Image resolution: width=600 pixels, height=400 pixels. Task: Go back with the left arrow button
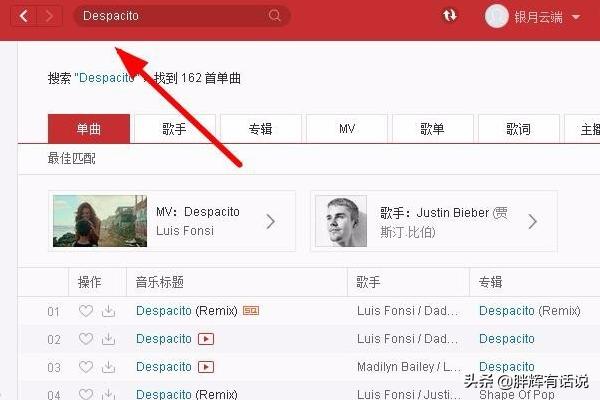click(24, 16)
